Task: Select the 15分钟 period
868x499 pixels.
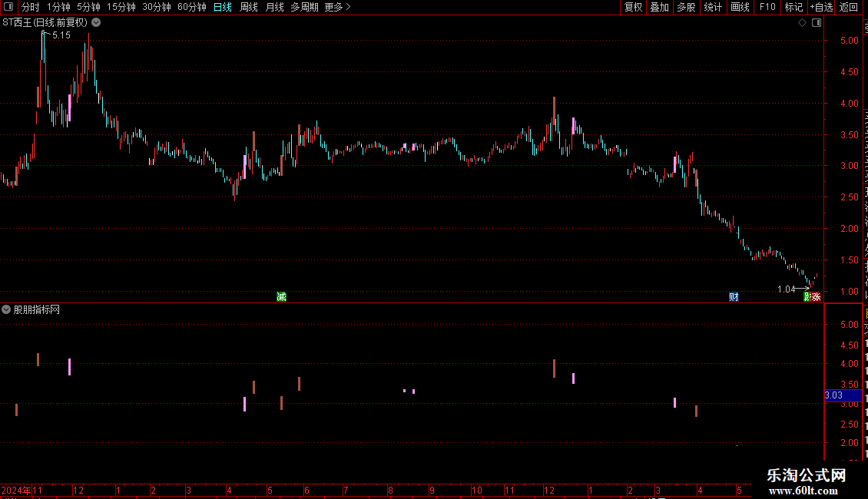Action: [x=121, y=7]
